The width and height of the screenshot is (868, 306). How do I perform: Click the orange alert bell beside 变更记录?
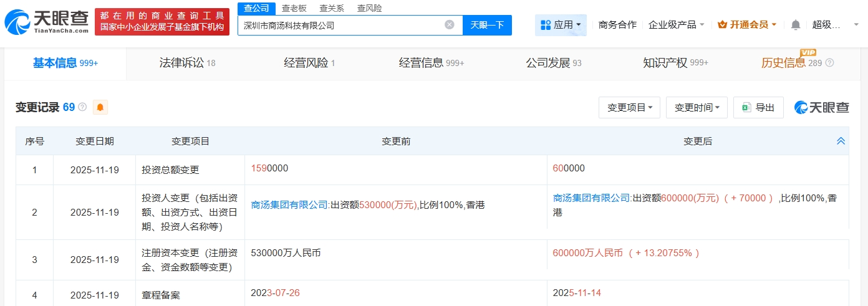[x=100, y=107]
